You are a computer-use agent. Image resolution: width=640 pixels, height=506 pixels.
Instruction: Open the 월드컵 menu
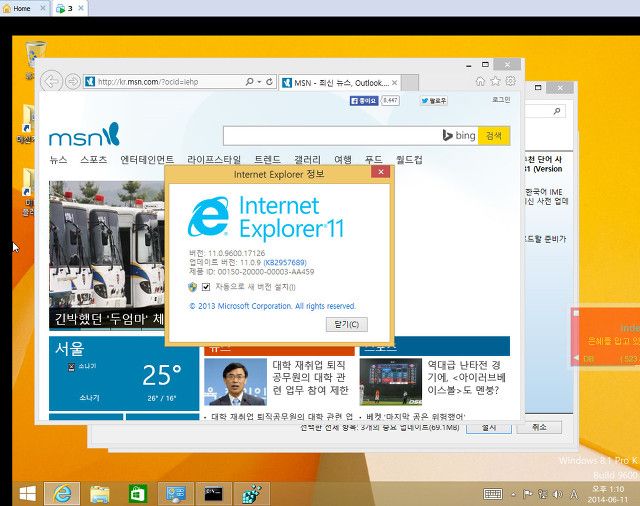pyautogui.click(x=409, y=160)
